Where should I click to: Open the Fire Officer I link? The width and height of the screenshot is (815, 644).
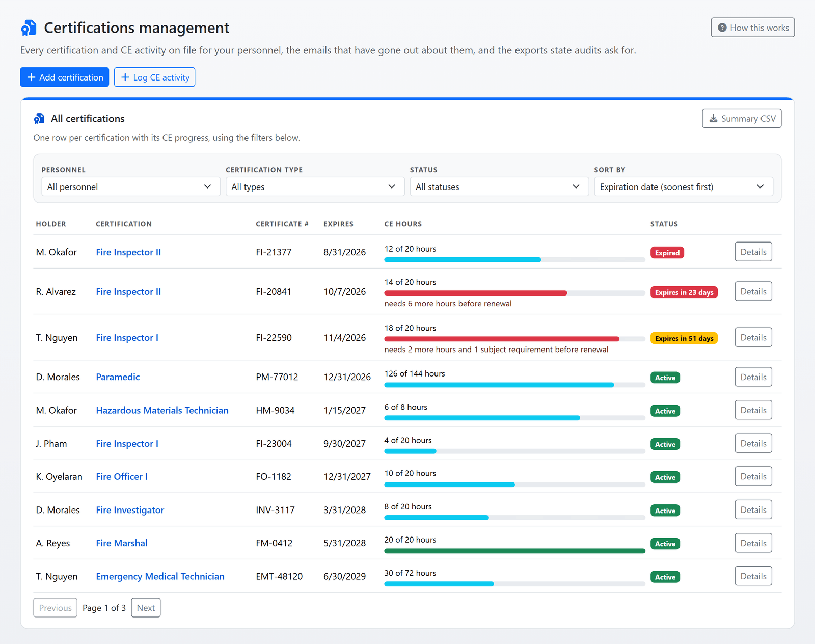122,477
